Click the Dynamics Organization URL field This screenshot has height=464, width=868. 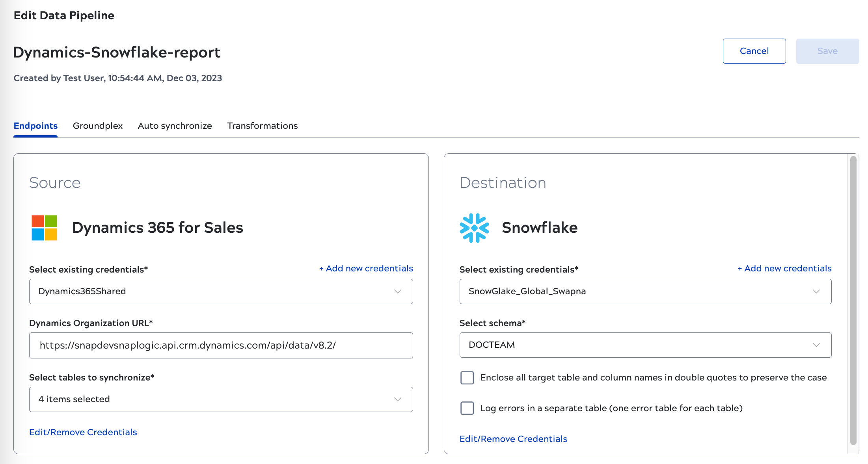(x=221, y=345)
